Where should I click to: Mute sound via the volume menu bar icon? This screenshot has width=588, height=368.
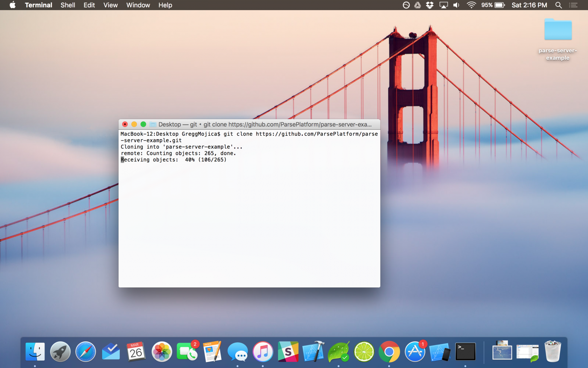click(x=456, y=5)
